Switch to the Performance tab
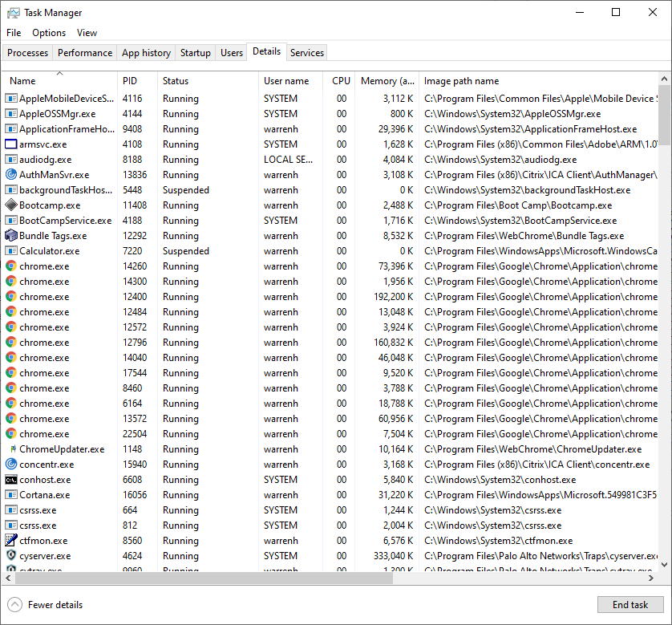The height and width of the screenshot is (625, 672). (x=85, y=53)
